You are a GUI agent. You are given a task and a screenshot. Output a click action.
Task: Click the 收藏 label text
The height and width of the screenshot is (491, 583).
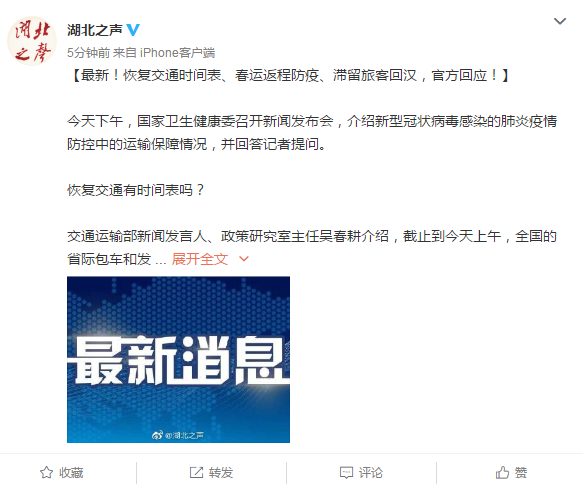[71, 473]
